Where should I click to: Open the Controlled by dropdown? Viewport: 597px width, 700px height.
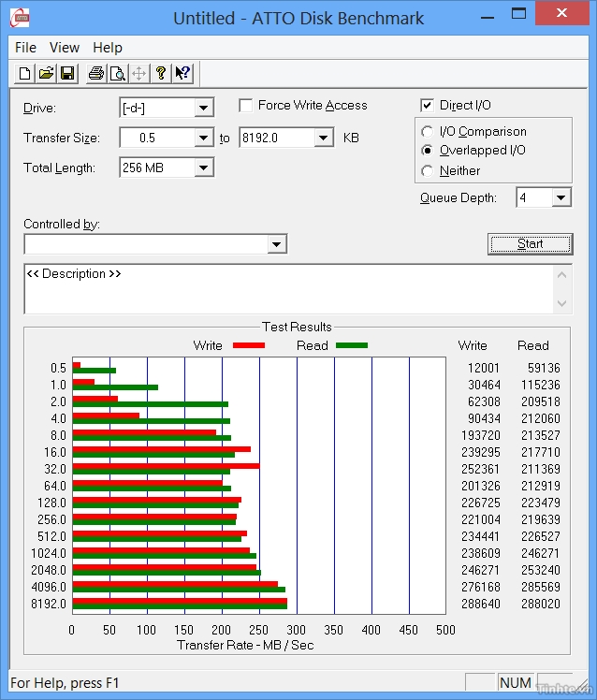(x=276, y=244)
